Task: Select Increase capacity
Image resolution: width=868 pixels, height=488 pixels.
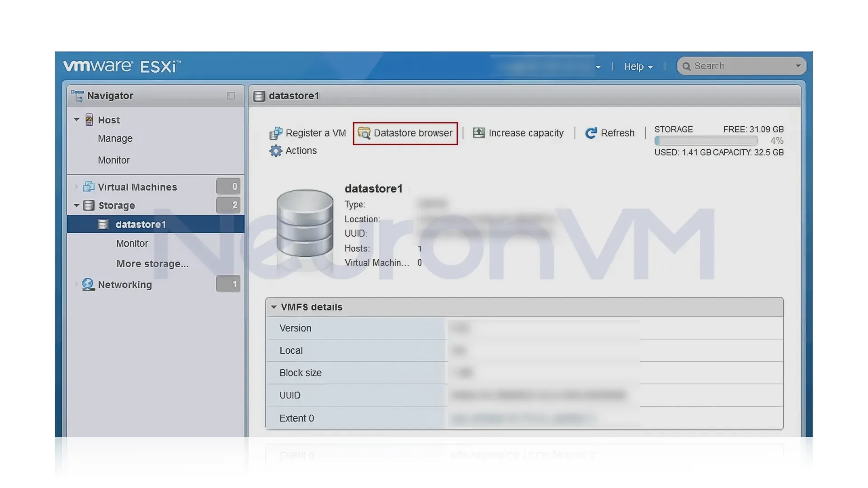Action: coord(518,133)
